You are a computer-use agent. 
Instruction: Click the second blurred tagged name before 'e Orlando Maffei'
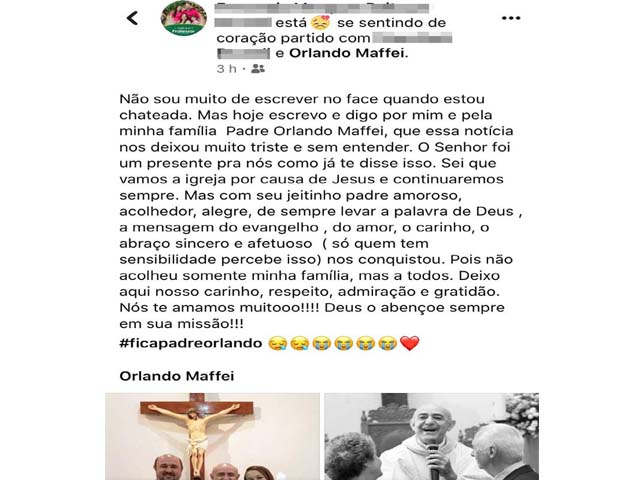(243, 53)
